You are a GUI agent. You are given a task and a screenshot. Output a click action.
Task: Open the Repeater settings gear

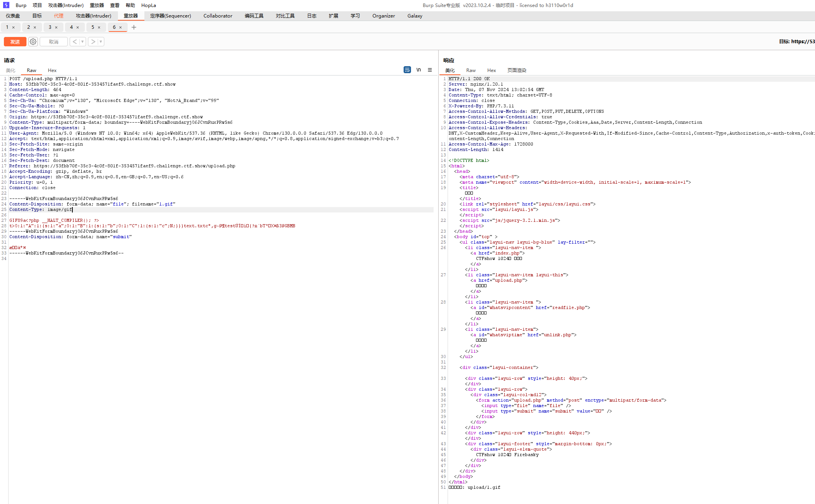click(x=33, y=42)
